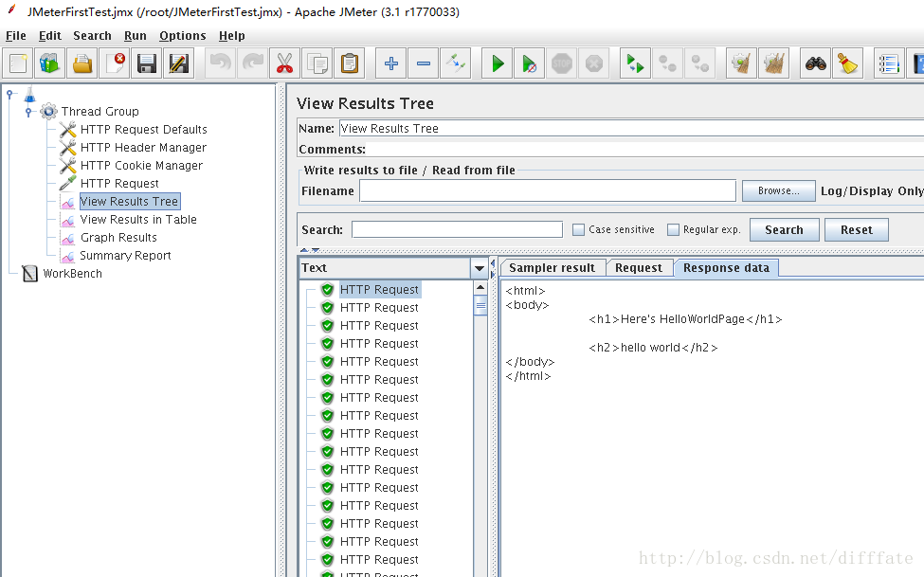
Task: Click the Remote start all icon
Action: [635, 63]
